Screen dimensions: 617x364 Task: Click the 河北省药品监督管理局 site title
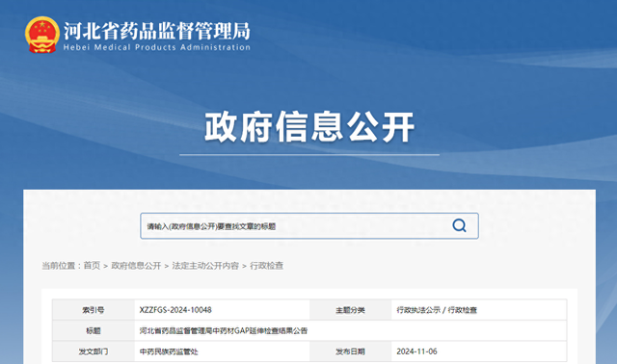[157, 31]
